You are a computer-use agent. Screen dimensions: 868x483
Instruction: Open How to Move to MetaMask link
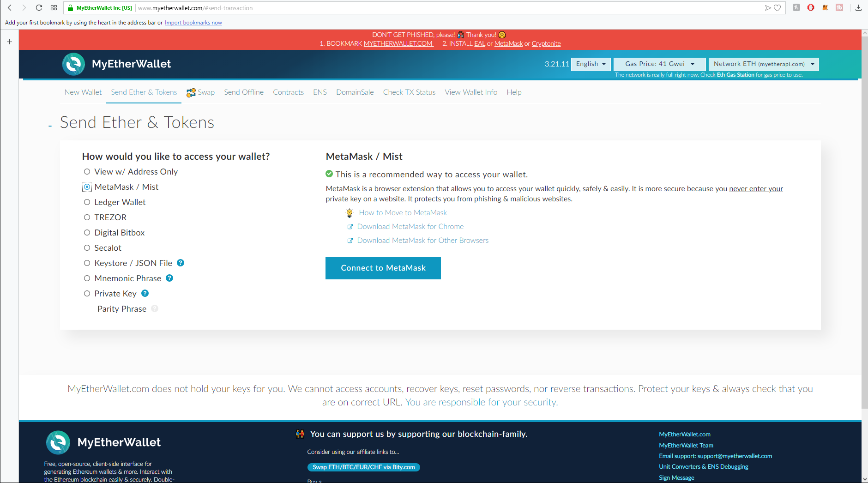click(403, 213)
